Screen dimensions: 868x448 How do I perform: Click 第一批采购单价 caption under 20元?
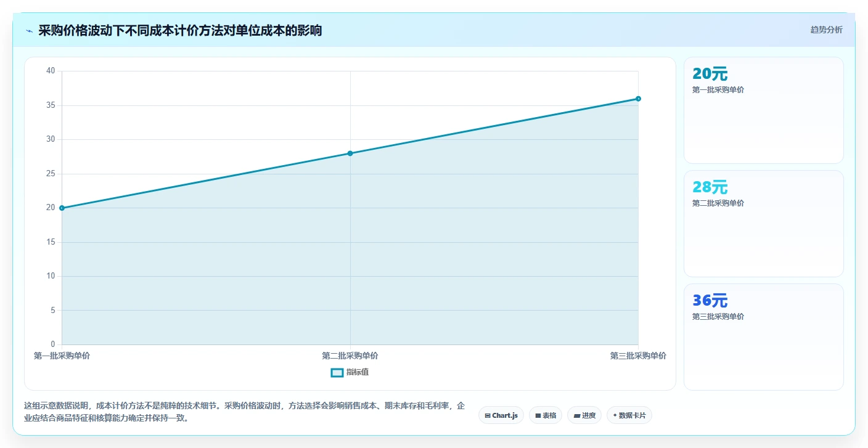coord(718,90)
